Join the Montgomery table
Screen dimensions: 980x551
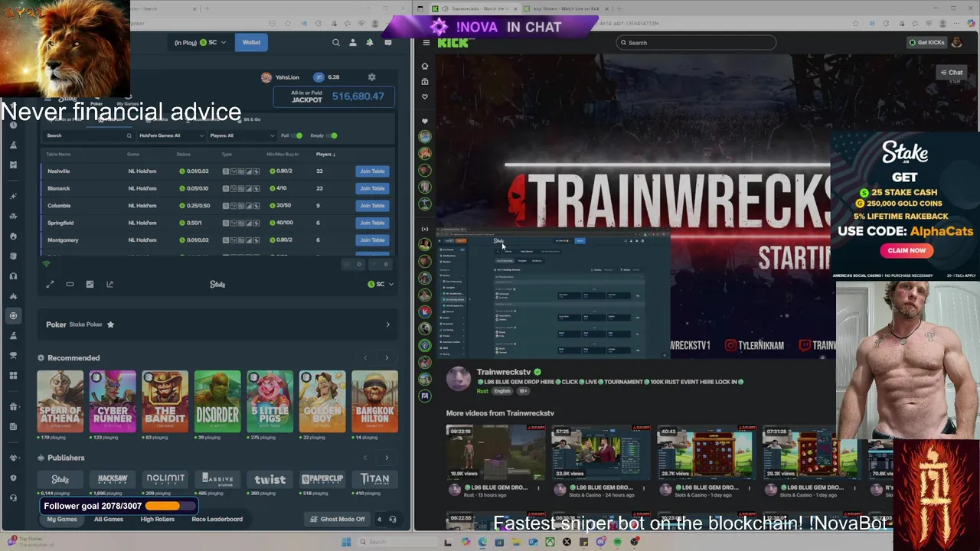click(x=372, y=240)
